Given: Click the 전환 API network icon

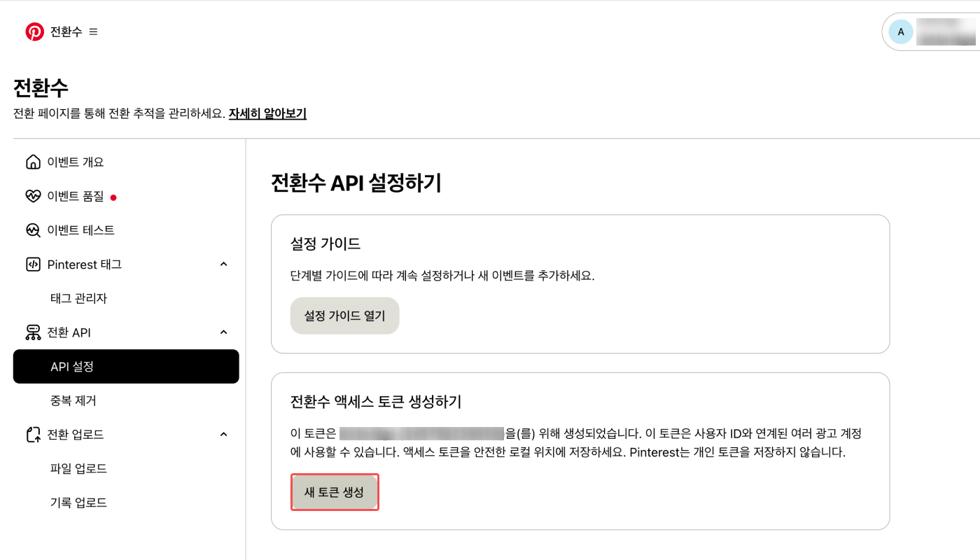Looking at the screenshot, I should tap(33, 332).
